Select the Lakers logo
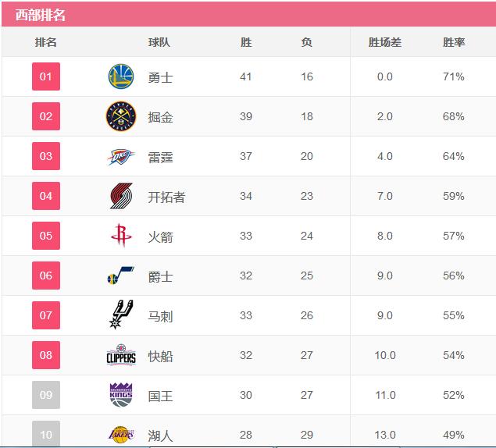The image size is (496, 448). pyautogui.click(x=121, y=435)
